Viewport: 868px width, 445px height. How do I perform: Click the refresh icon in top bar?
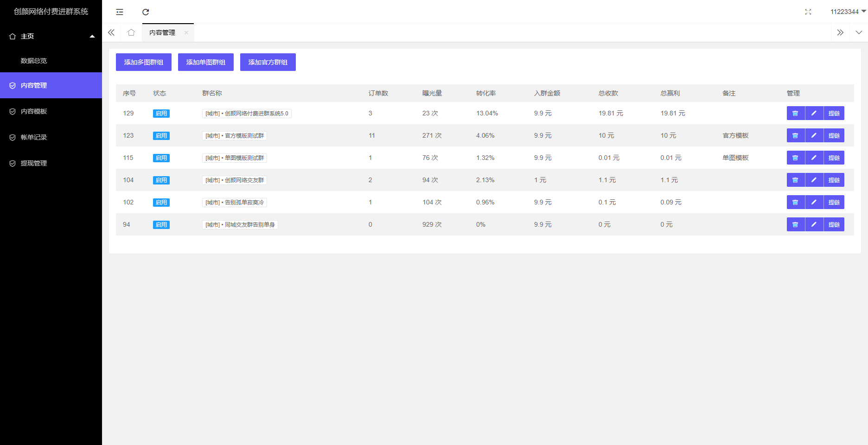click(x=146, y=12)
